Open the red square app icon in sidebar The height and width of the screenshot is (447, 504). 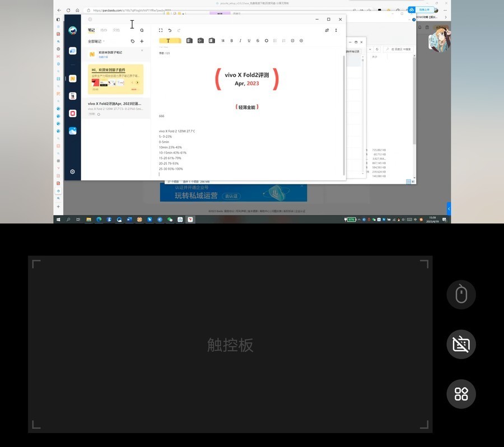73,113
